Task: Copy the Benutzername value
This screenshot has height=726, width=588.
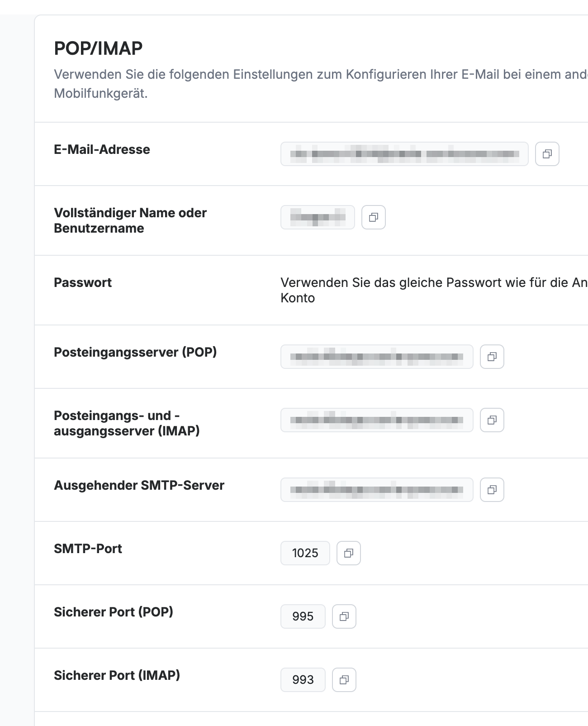Action: [374, 217]
